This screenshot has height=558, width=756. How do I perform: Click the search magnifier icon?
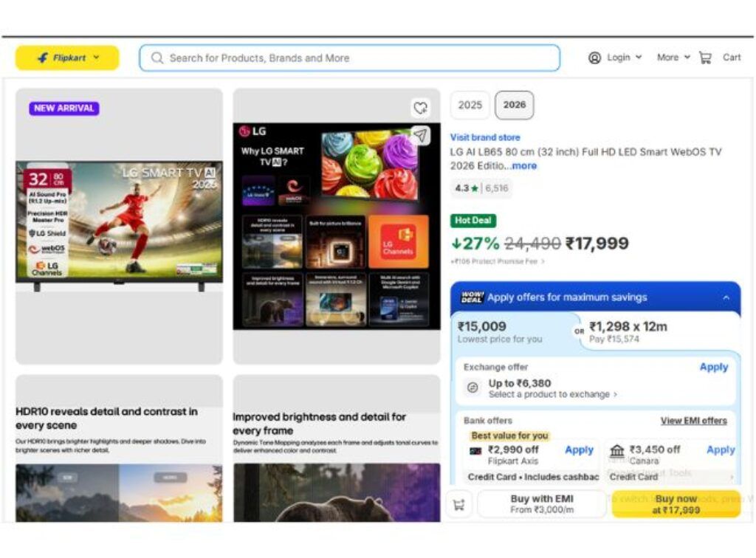point(157,58)
